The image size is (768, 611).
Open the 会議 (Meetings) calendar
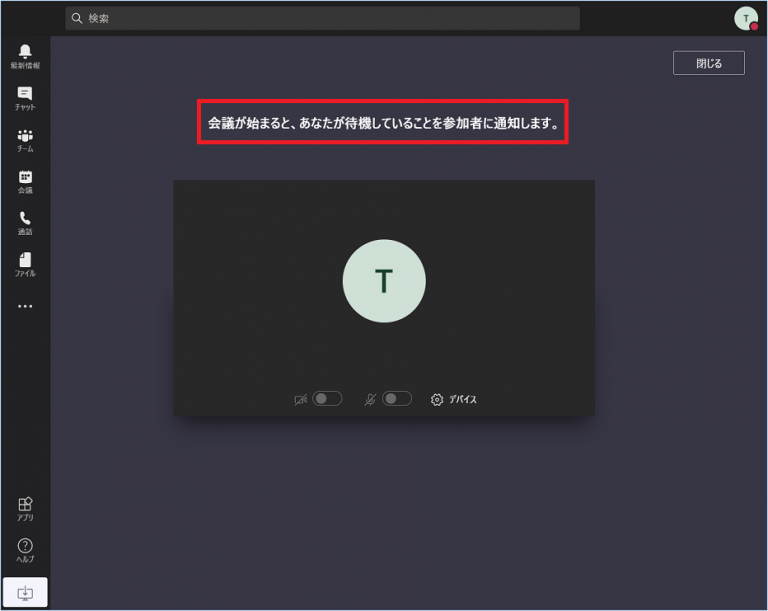[25, 181]
